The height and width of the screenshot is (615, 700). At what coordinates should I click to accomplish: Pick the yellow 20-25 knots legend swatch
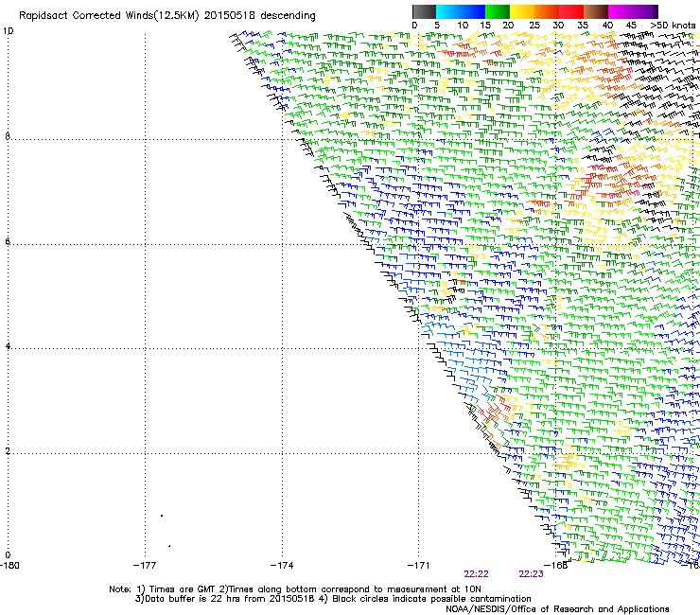point(522,11)
